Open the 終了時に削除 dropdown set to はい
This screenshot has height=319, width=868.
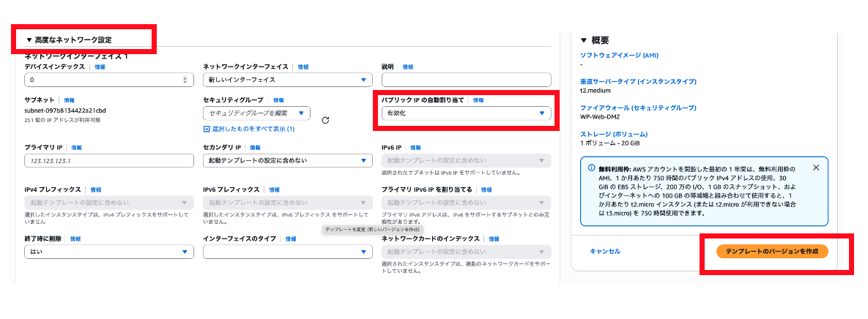(109, 252)
